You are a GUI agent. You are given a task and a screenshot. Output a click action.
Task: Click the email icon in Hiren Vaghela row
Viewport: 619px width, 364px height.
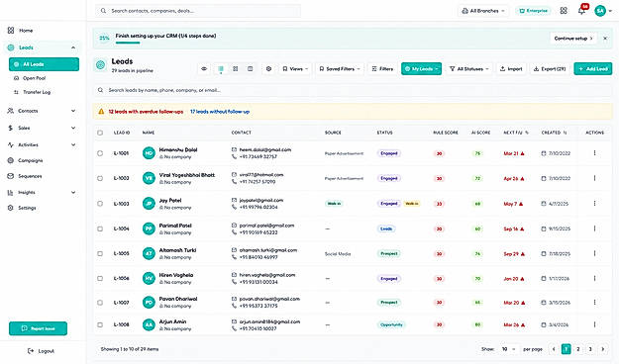click(x=234, y=275)
